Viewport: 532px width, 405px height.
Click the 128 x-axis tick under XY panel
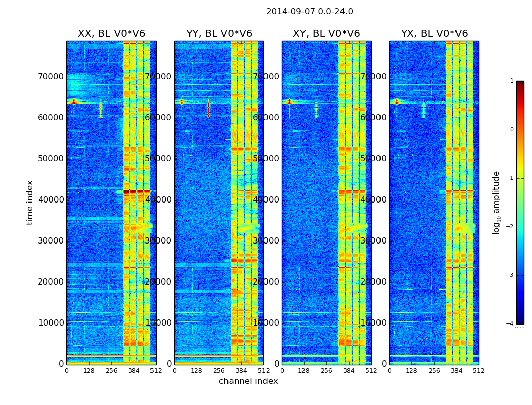pos(303,371)
